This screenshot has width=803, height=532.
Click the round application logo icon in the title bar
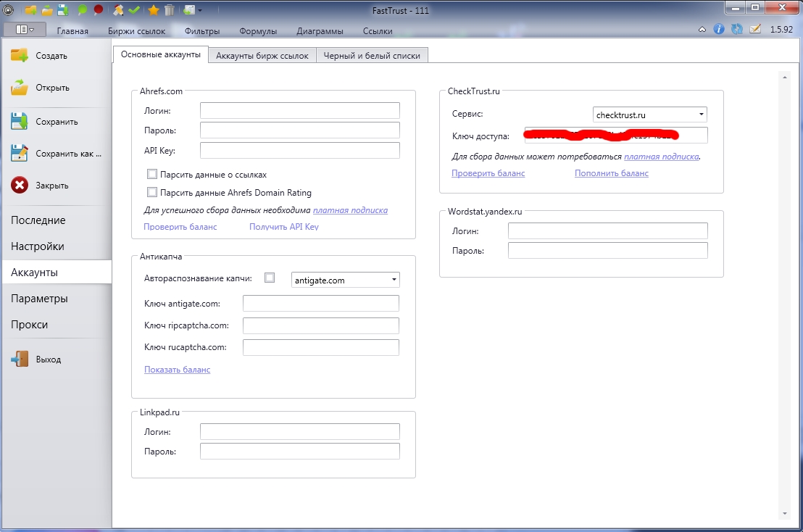coord(8,9)
